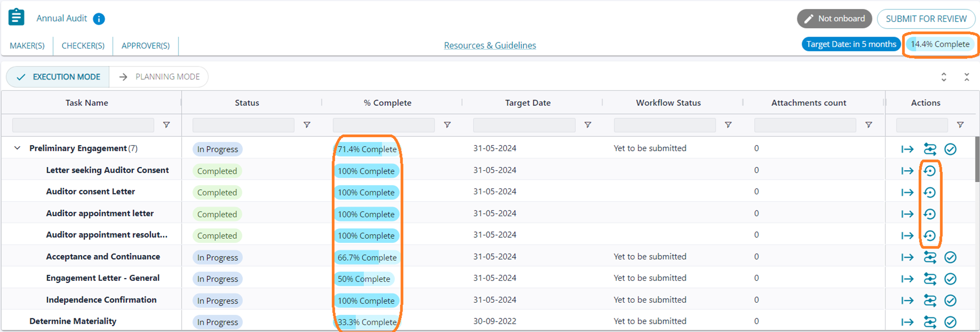Click the 33.3% Complete progress bar
Image resolution: width=980 pixels, height=332 pixels.
(x=366, y=322)
